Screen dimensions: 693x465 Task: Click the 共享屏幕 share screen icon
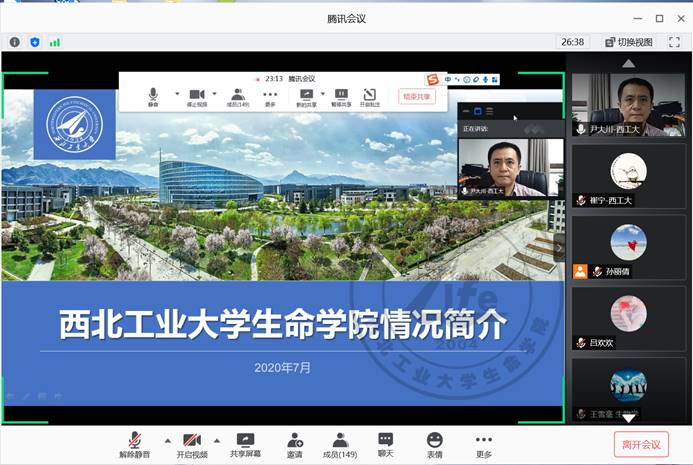coord(245,444)
